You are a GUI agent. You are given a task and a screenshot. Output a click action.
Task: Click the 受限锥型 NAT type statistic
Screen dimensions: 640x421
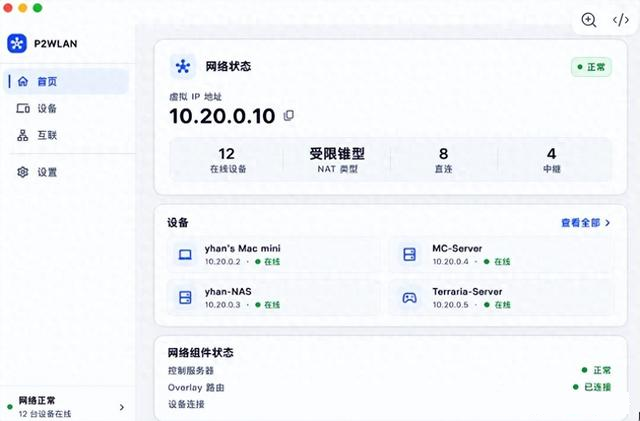[x=337, y=160]
